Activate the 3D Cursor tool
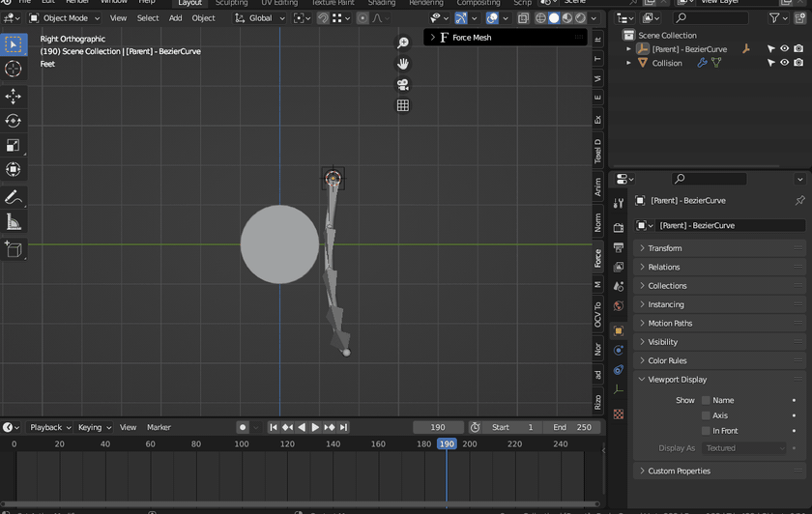 [13, 69]
